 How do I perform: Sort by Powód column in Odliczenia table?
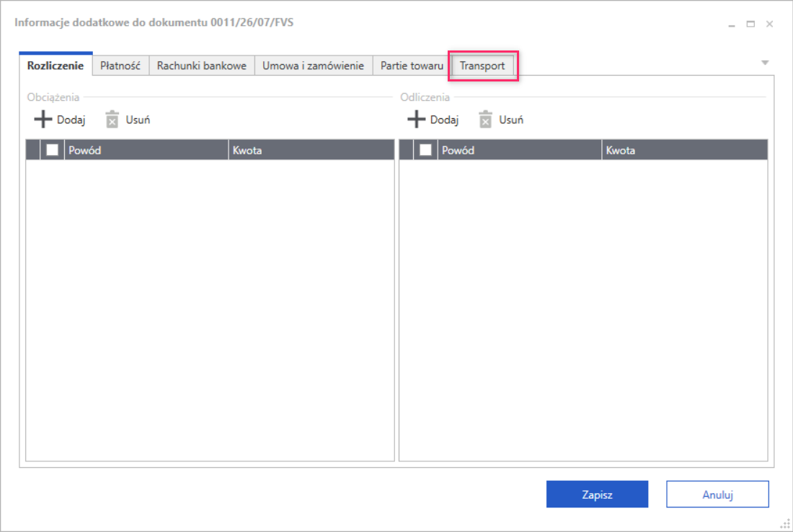519,150
